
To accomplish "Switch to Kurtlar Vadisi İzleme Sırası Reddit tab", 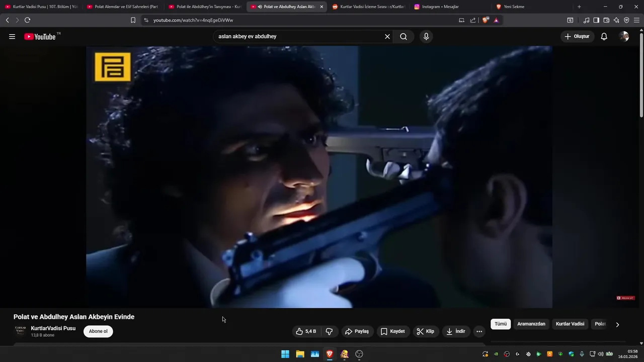I will (369, 7).
